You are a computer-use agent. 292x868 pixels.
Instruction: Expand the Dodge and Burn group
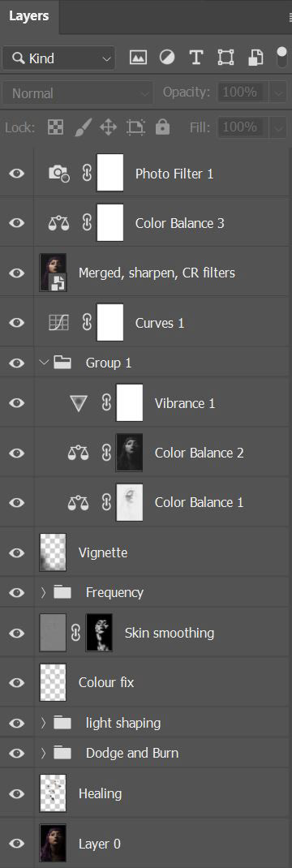(x=44, y=753)
